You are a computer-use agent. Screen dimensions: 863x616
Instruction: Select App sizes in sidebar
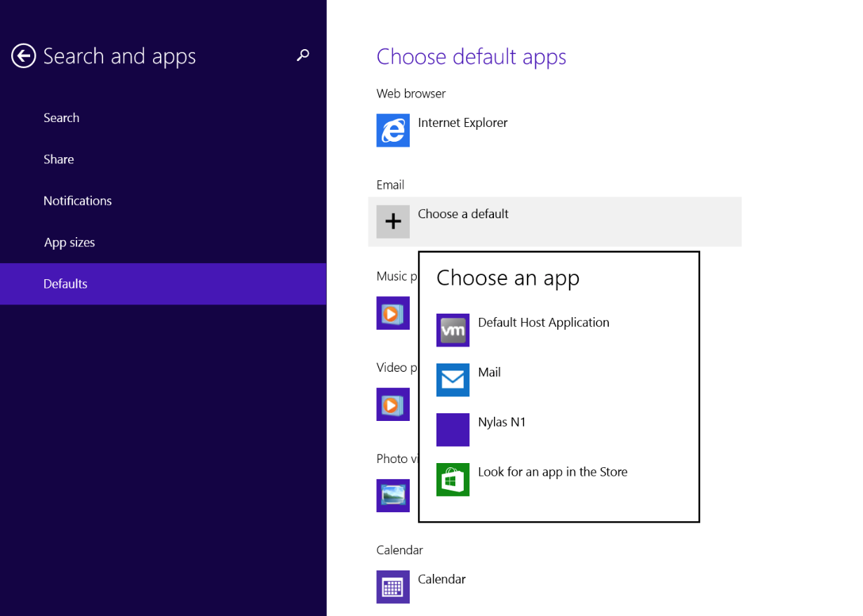pos(69,243)
